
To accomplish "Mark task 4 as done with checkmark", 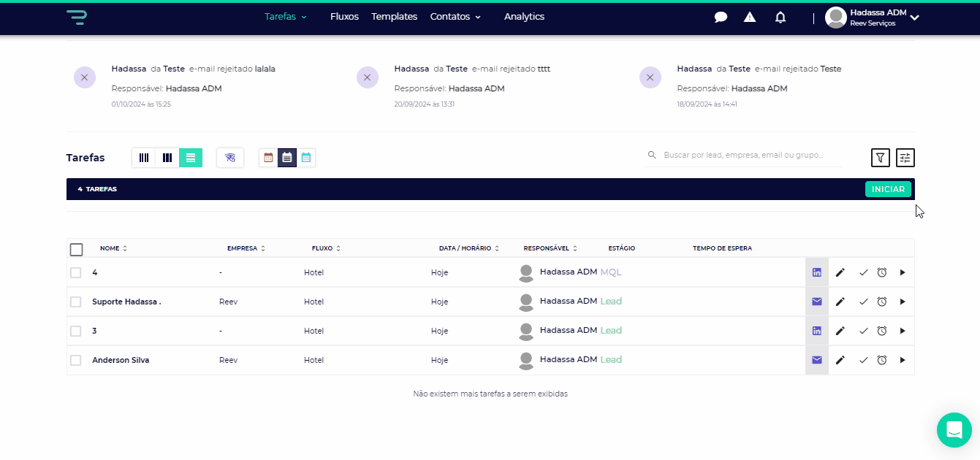I will pos(863,272).
